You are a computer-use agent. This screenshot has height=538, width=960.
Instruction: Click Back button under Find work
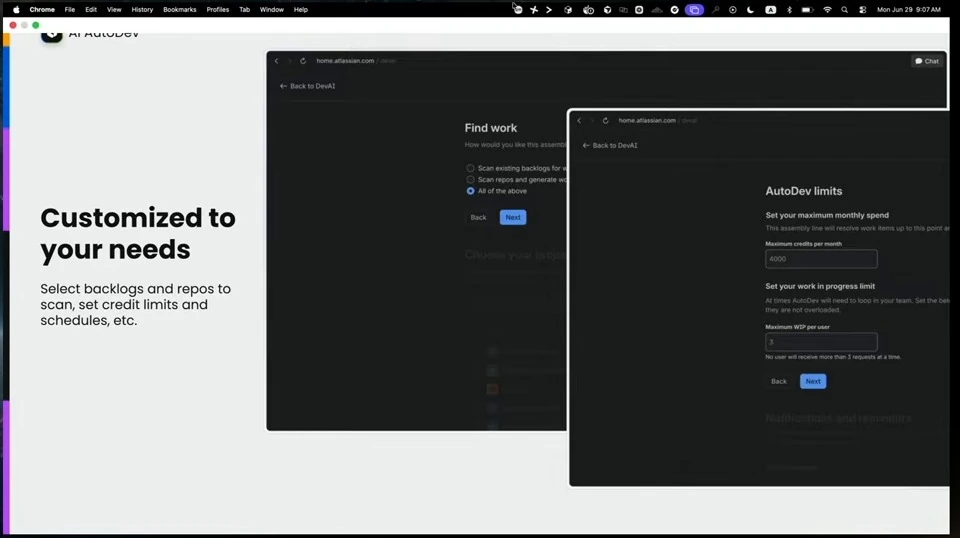478,217
